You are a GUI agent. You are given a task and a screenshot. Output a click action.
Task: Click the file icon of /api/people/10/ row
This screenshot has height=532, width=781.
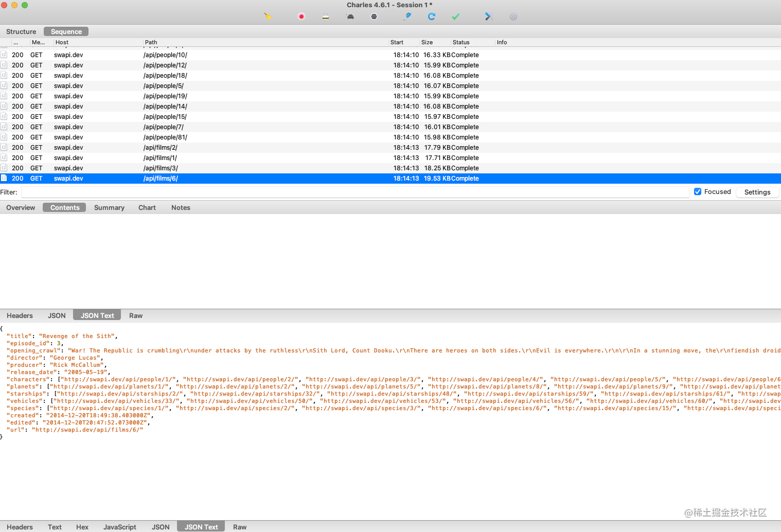[4, 55]
